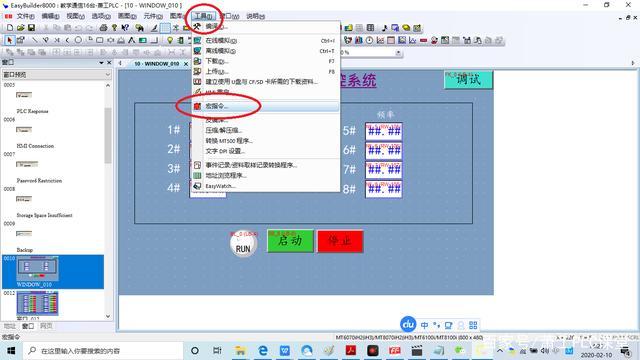
Task: Open File Explorer from the taskbar
Action: (240, 351)
